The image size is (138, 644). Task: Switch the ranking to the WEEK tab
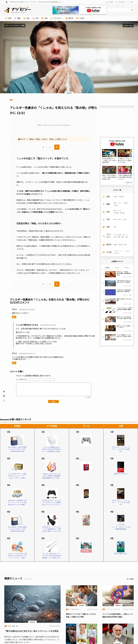click(x=117, y=268)
